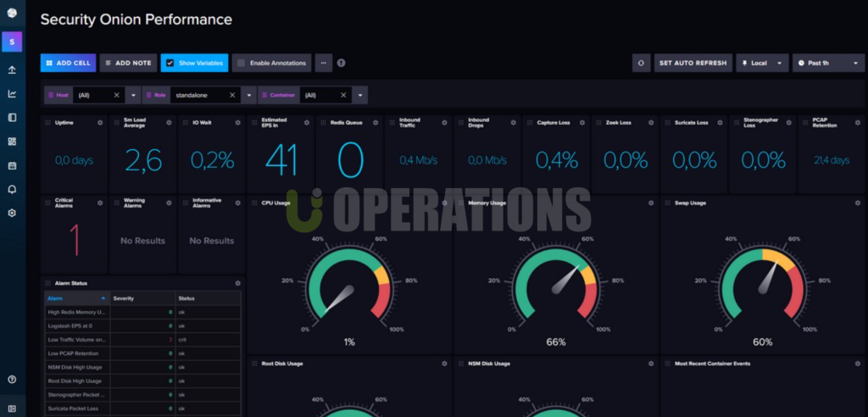
Task: Open the Swap Usage cell gear
Action: (858, 203)
